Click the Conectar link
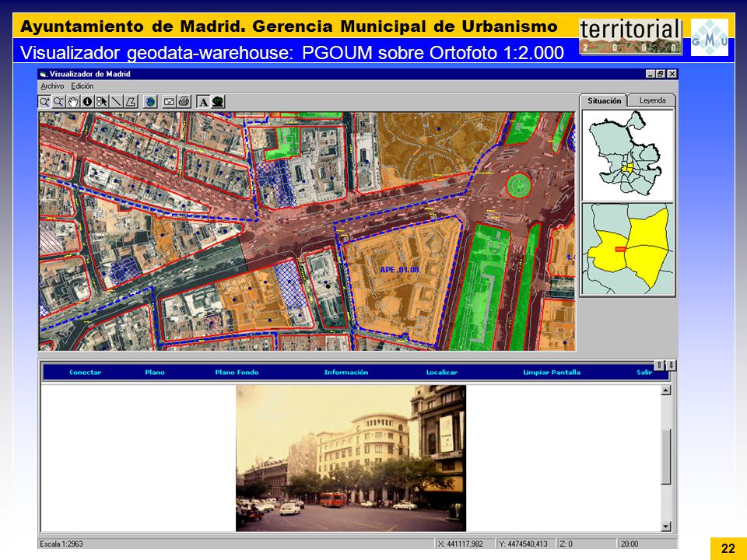The image size is (747, 560). click(x=86, y=373)
